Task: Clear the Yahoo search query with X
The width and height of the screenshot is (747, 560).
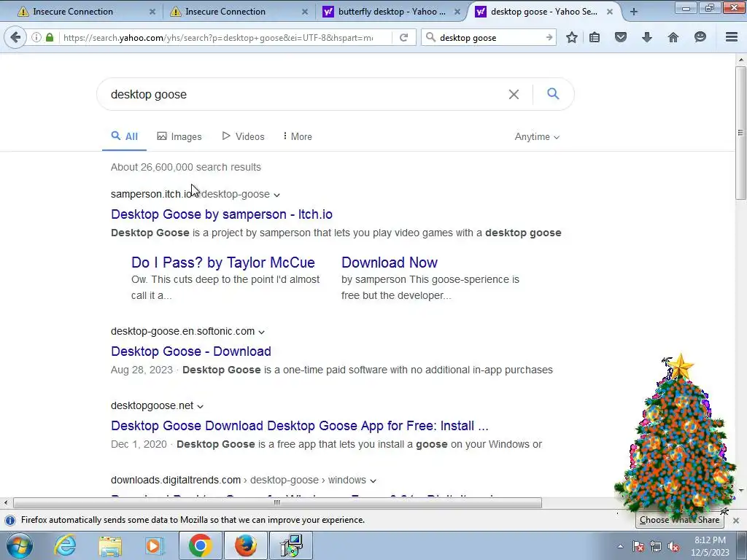Action: (514, 94)
